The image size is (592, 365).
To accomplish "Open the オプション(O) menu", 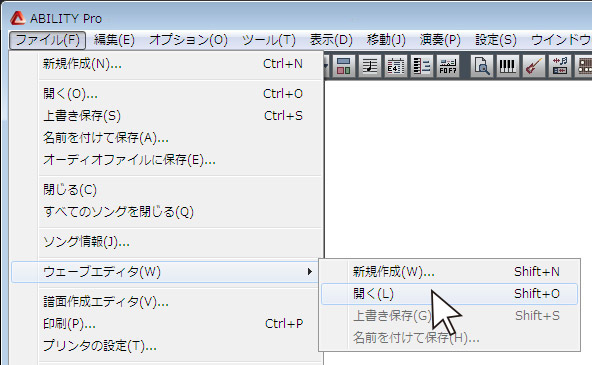I will pos(188,40).
